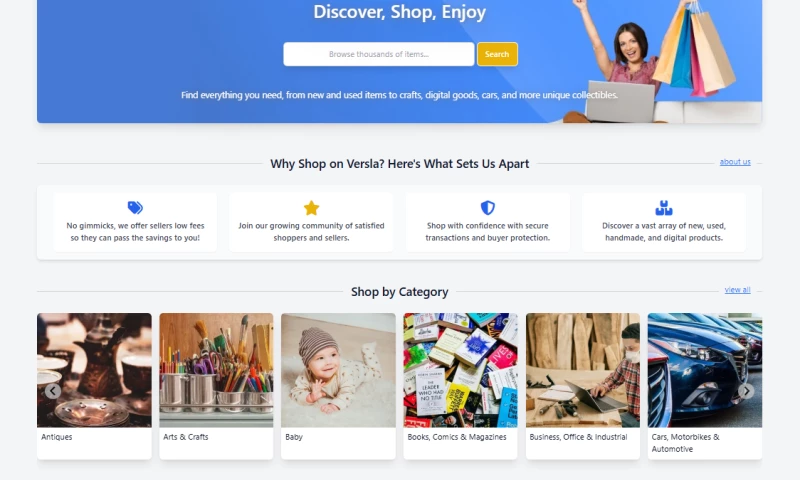Select the Business, Office & Industrial image
This screenshot has width=800, height=480.
click(x=583, y=370)
